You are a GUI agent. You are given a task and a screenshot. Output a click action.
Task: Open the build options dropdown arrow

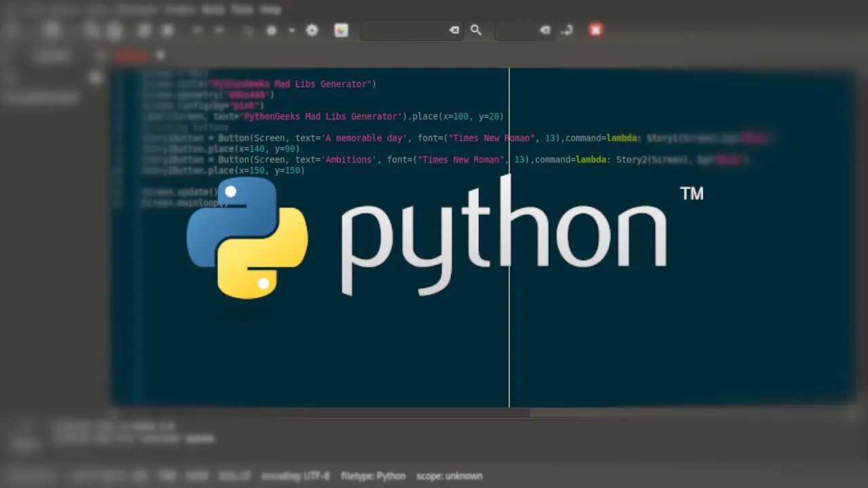click(x=292, y=30)
